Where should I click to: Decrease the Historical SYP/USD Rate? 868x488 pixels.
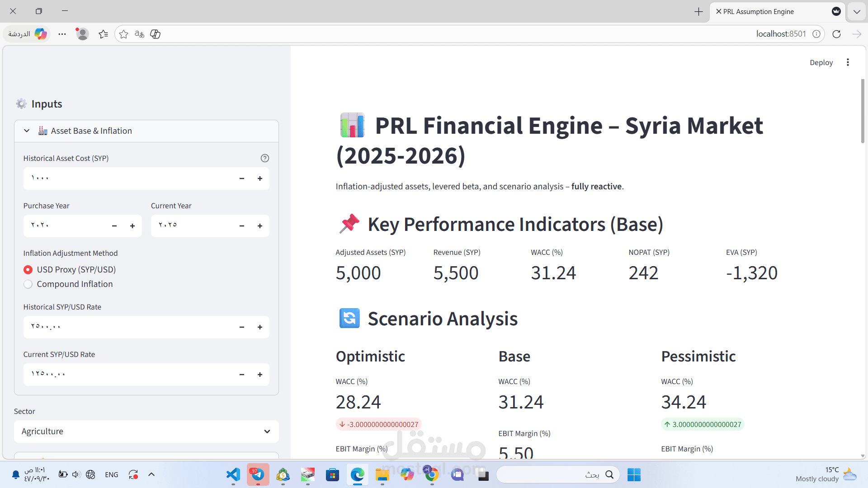point(242,327)
